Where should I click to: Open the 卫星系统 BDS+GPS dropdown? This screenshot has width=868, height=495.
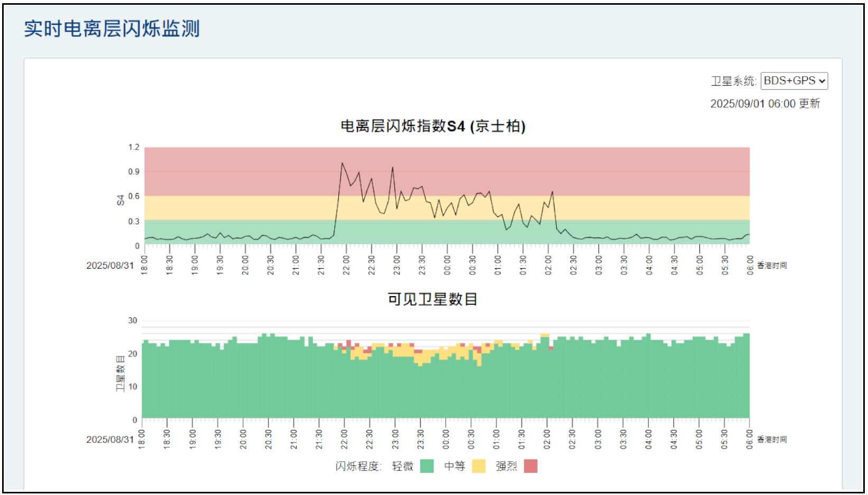point(794,81)
